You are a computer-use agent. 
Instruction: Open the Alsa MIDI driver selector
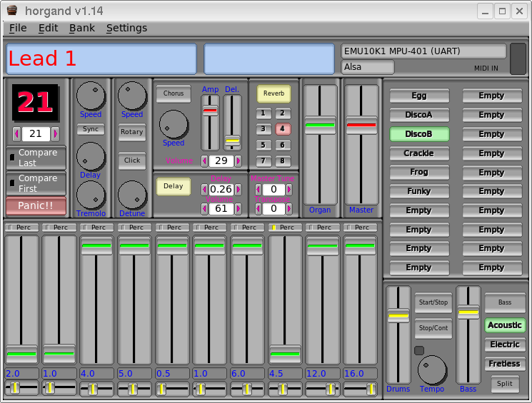(368, 67)
